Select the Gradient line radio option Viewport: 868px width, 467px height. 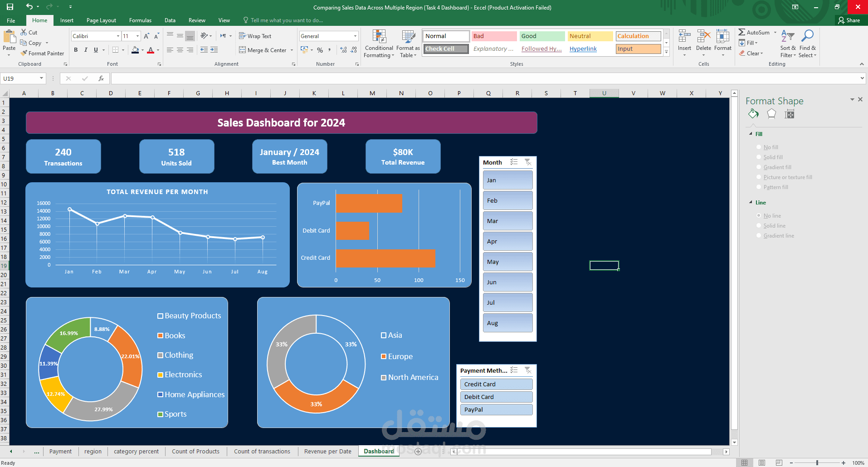759,235
